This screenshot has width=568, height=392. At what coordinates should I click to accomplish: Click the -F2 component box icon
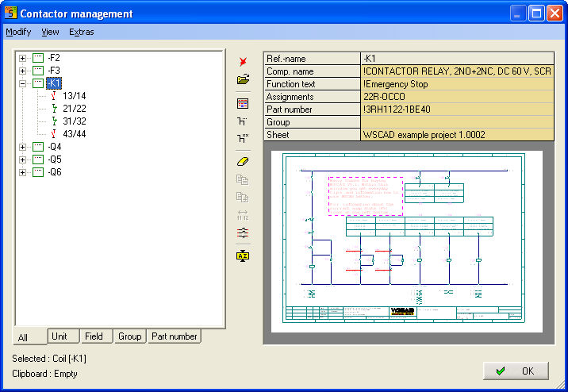(38, 58)
